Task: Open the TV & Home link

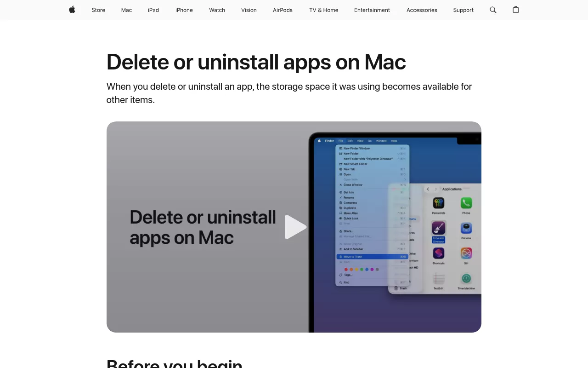Action: click(324, 10)
